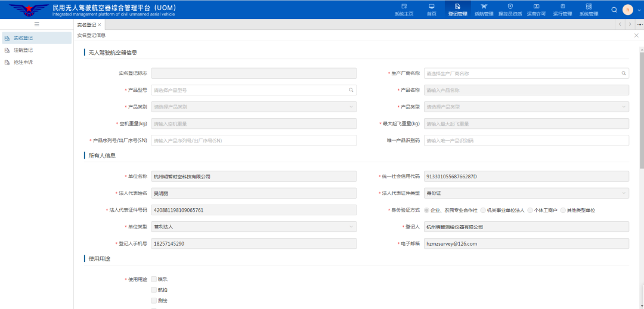Image resolution: width=644 pixels, height=309 pixels.
Task: Click the 所有人信息 section heading
Action: (x=103, y=156)
